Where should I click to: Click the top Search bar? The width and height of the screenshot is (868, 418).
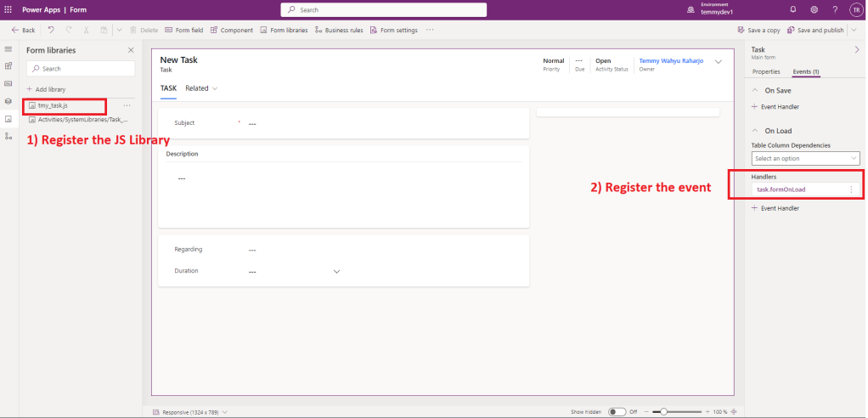coord(384,10)
